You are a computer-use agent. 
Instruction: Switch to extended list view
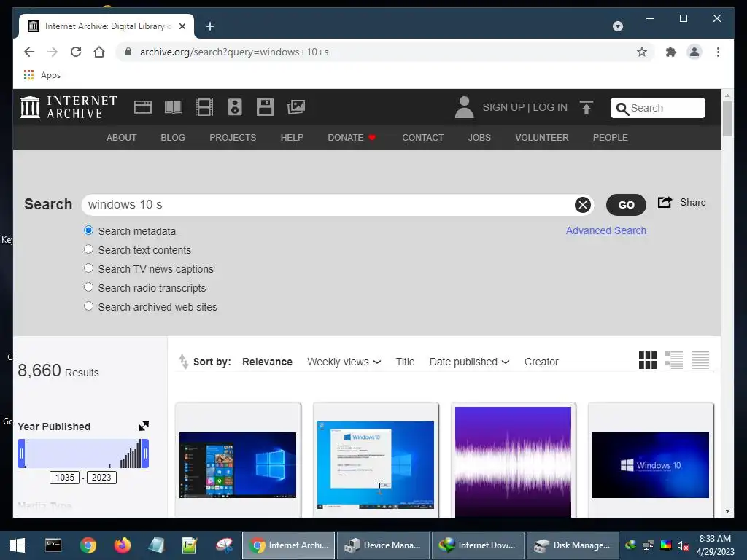point(673,360)
